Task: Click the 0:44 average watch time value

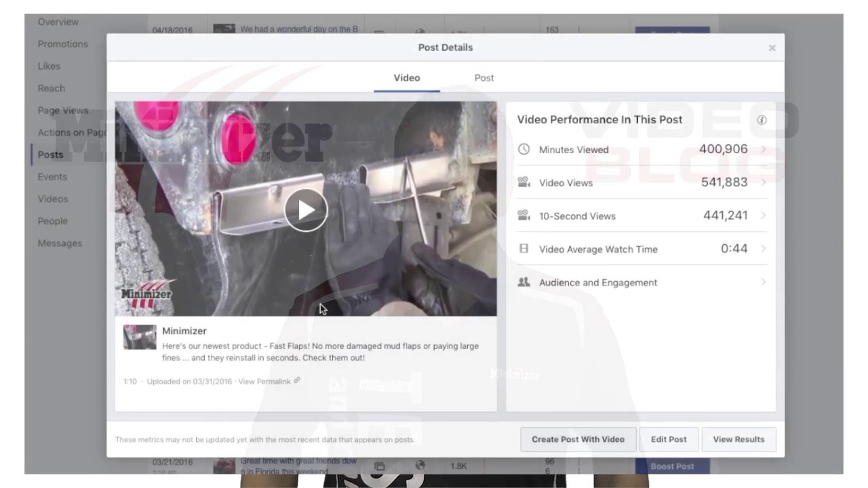Action: coord(734,249)
